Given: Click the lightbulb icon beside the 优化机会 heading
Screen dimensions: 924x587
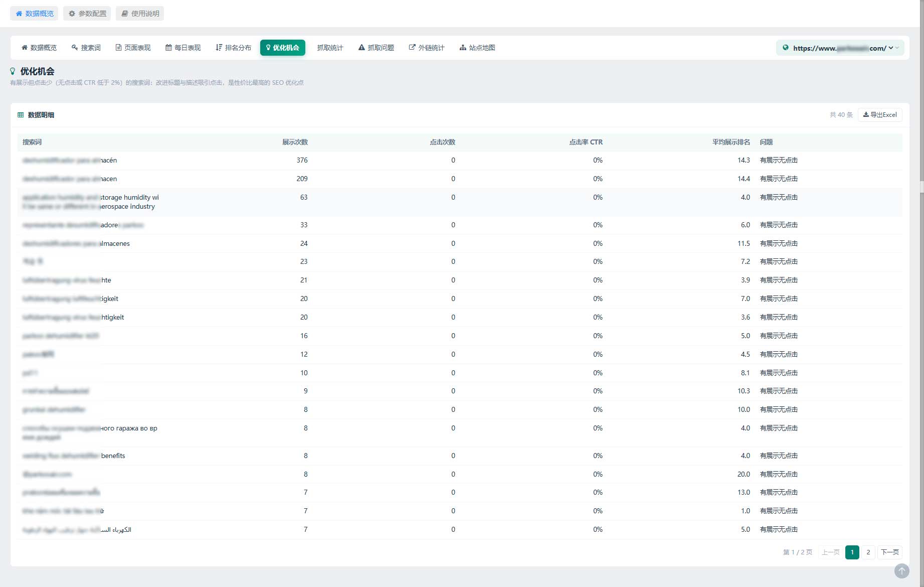Looking at the screenshot, I should [13, 71].
